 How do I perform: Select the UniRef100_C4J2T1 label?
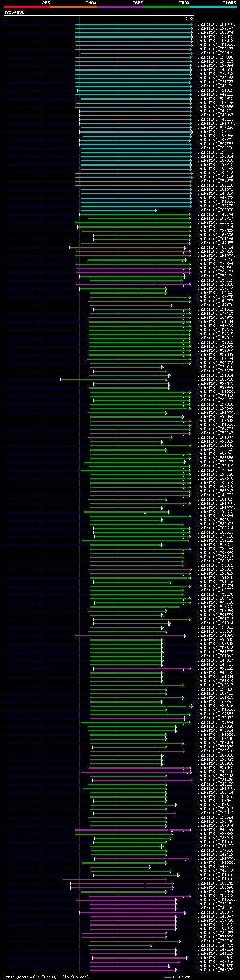tap(215, 111)
